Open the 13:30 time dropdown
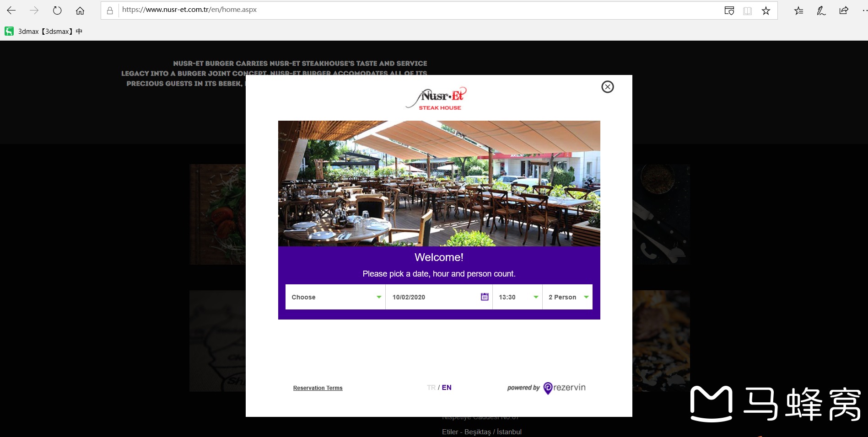Screen dimensions: 868x437 tap(518, 297)
